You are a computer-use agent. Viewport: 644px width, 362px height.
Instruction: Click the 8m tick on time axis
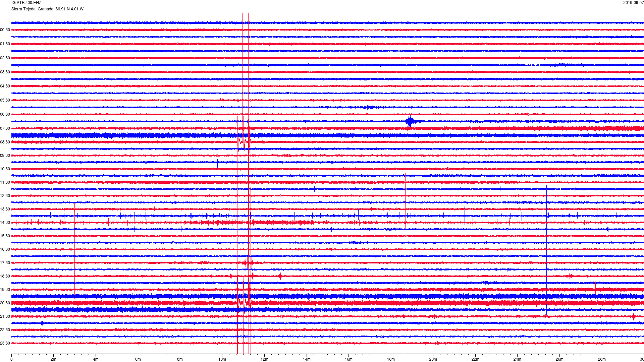(180, 359)
